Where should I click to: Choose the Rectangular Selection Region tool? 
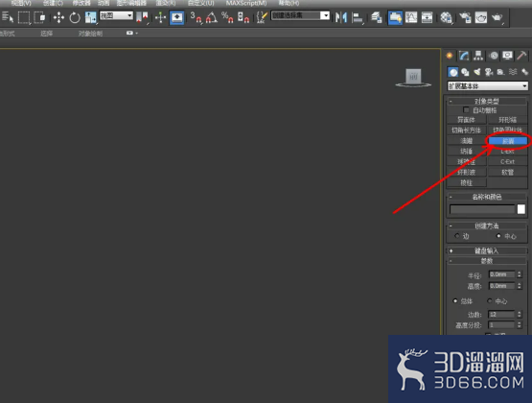24,17
